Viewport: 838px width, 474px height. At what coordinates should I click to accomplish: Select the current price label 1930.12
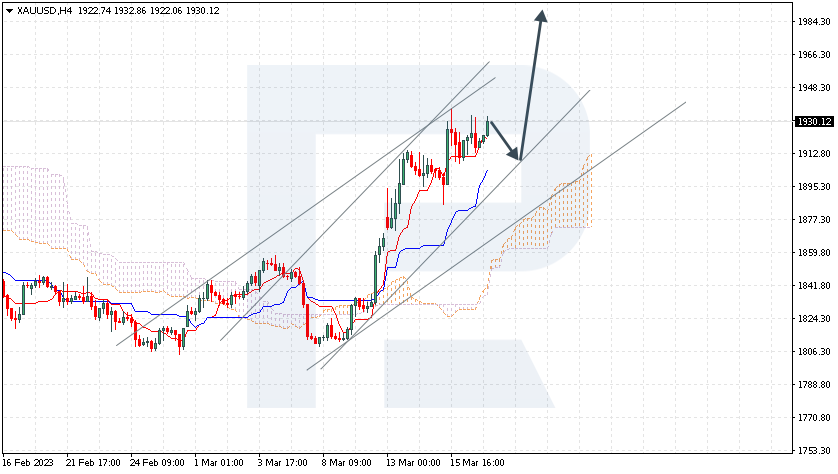(814, 122)
